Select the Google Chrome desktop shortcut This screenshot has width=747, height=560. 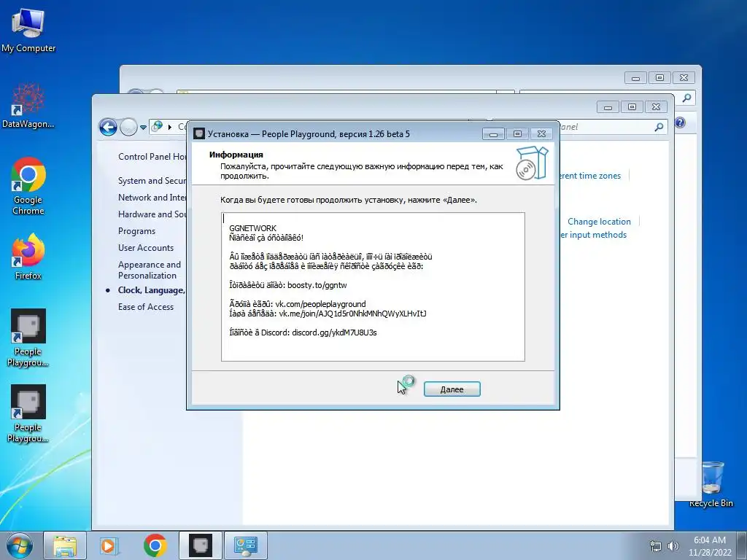point(28,186)
